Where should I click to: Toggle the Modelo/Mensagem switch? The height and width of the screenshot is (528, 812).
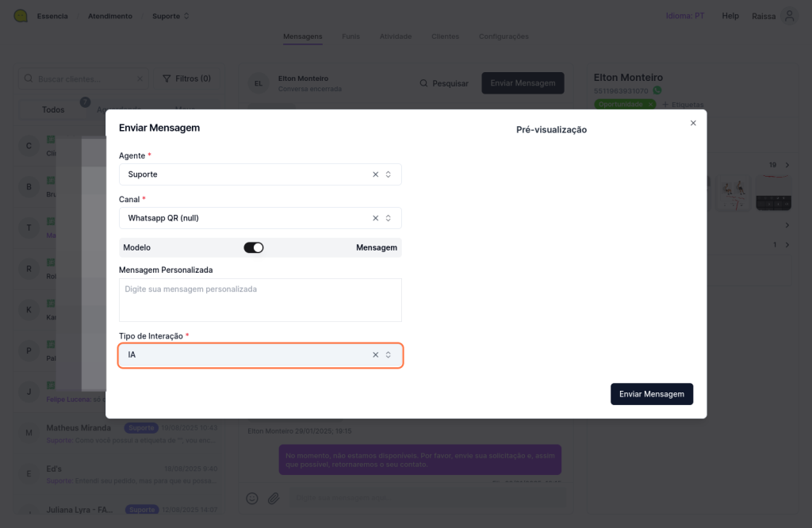coord(254,247)
